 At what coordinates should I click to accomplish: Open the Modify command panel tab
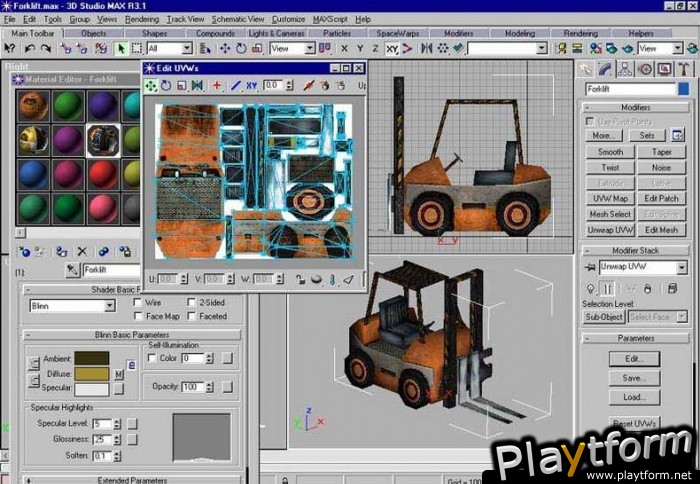(607, 68)
